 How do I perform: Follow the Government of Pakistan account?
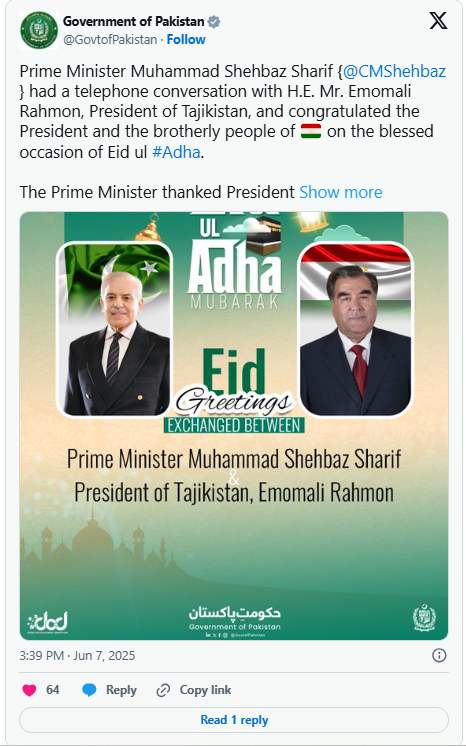(x=186, y=39)
